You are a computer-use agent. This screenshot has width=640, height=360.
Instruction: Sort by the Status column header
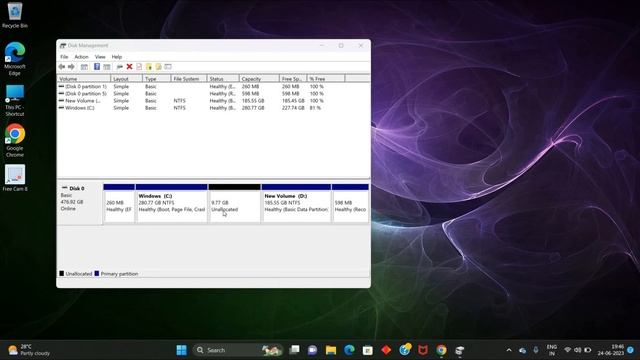223,78
